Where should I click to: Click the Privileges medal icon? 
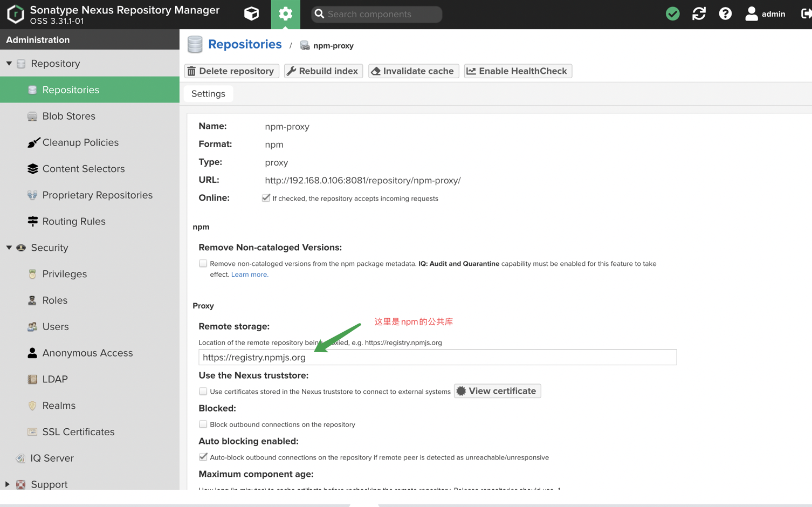(x=32, y=274)
